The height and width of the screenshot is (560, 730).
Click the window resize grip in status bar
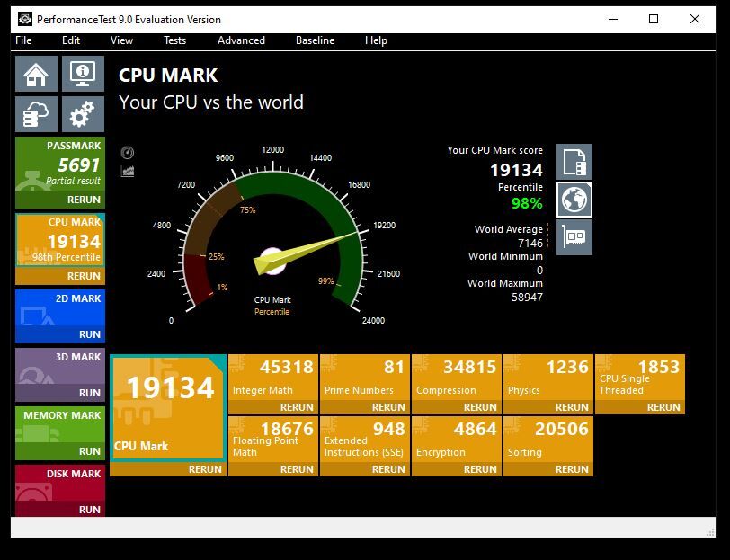click(710, 532)
